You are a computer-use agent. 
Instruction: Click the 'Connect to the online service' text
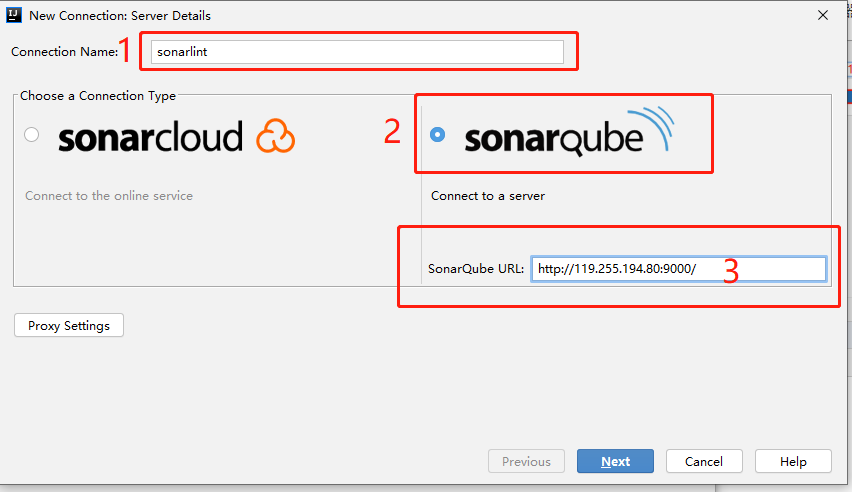coord(109,196)
